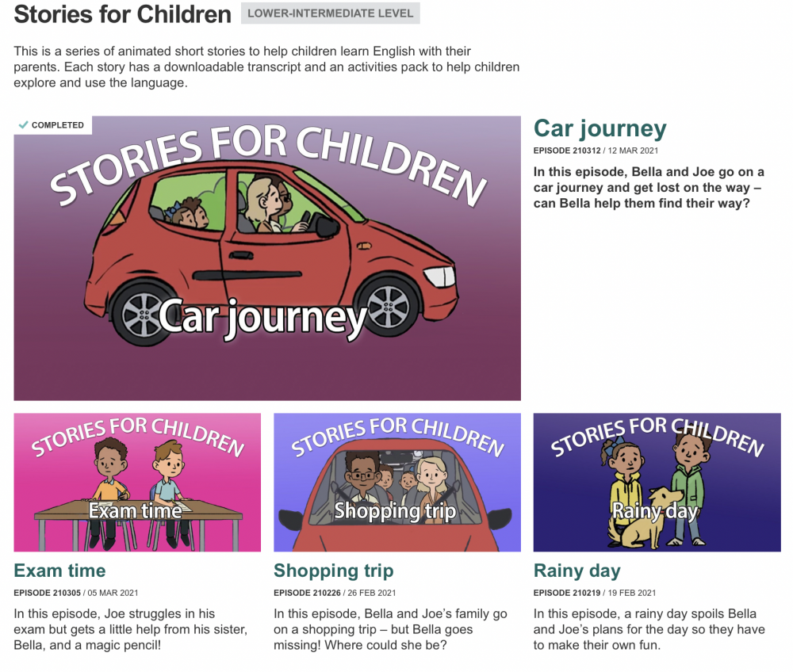793x672 pixels.
Task: Click Episode 210226 date line
Action: [335, 593]
